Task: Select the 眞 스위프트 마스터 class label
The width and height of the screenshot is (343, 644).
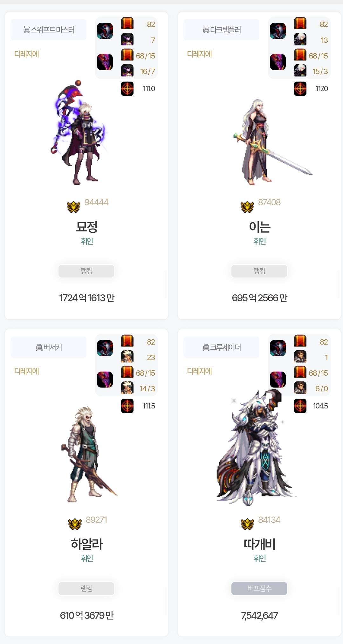Action: (49, 30)
